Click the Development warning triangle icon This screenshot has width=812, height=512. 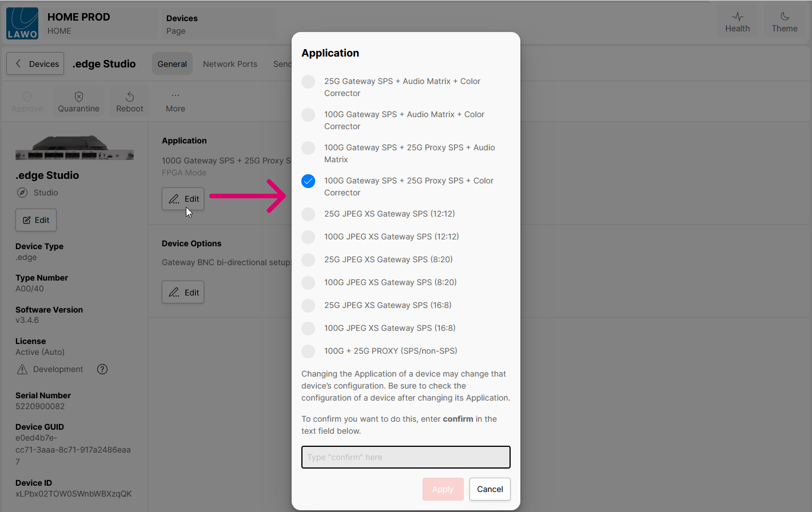(22, 370)
